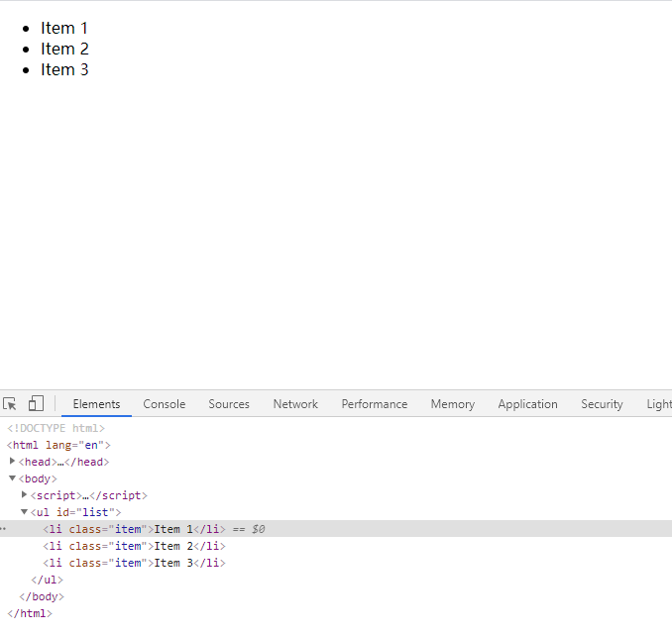The image size is (672, 636).
Task: Select the closing </ul> tag
Action: (x=48, y=580)
